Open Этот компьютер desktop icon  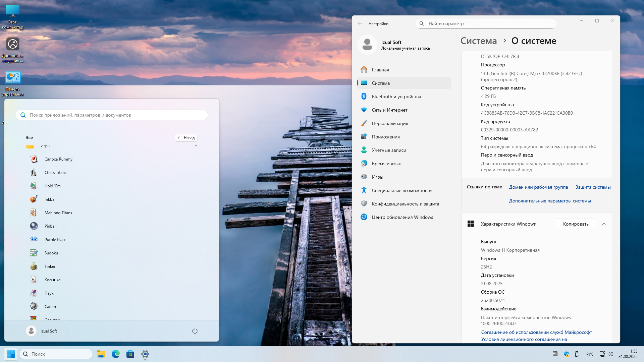click(x=12, y=16)
